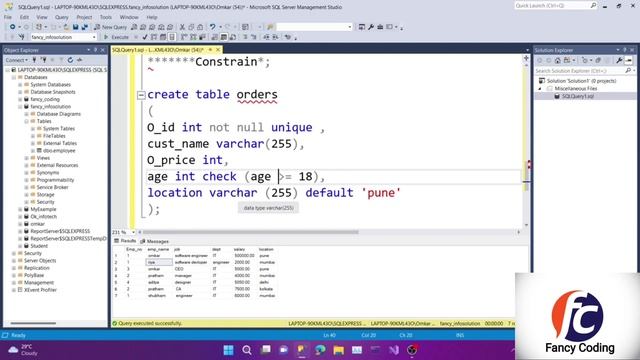Screen dimensions: 640x360
Task: Toggle IntelliSense Enabled in SQL toolbar
Action: 172,37
